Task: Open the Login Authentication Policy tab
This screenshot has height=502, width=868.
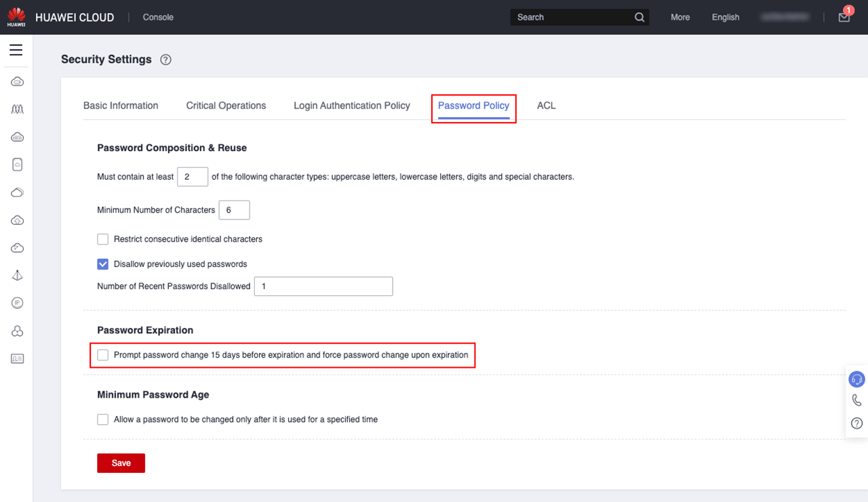Action: (351, 106)
